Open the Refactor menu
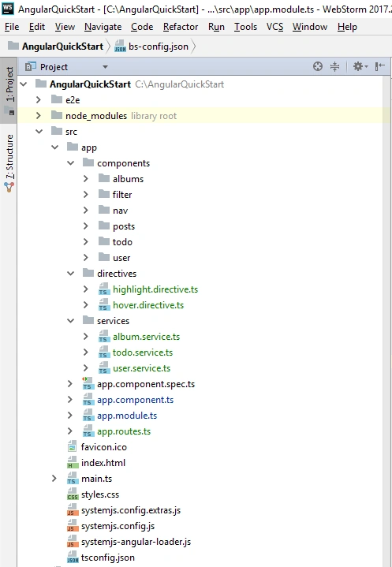Viewport: 392px width, 567px height. click(x=181, y=27)
